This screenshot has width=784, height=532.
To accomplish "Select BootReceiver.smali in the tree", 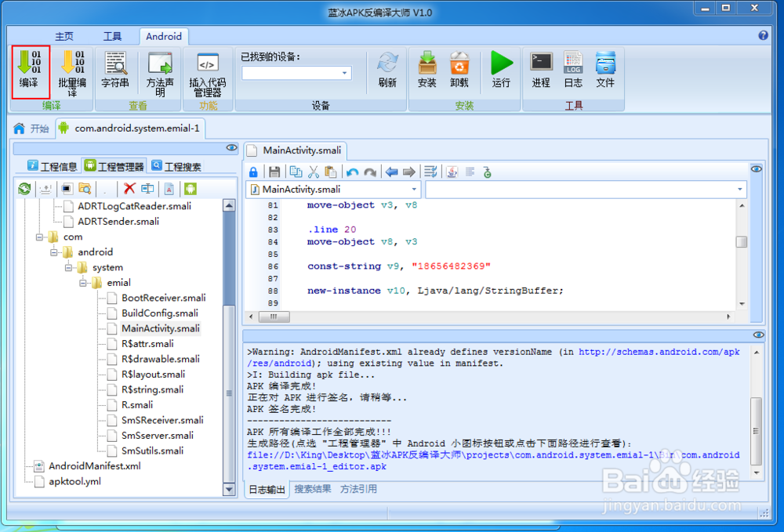I will pyautogui.click(x=164, y=299).
